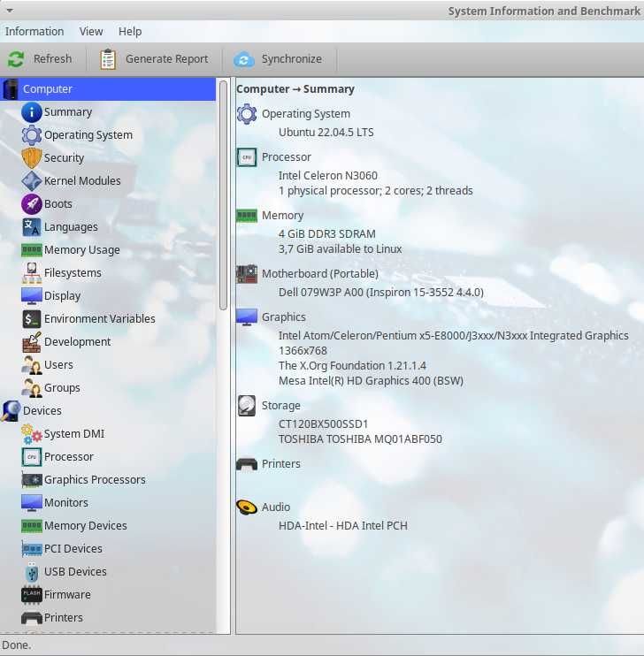644x656 pixels.
Task: Select Memory Usage RAM icon
Action: point(32,250)
